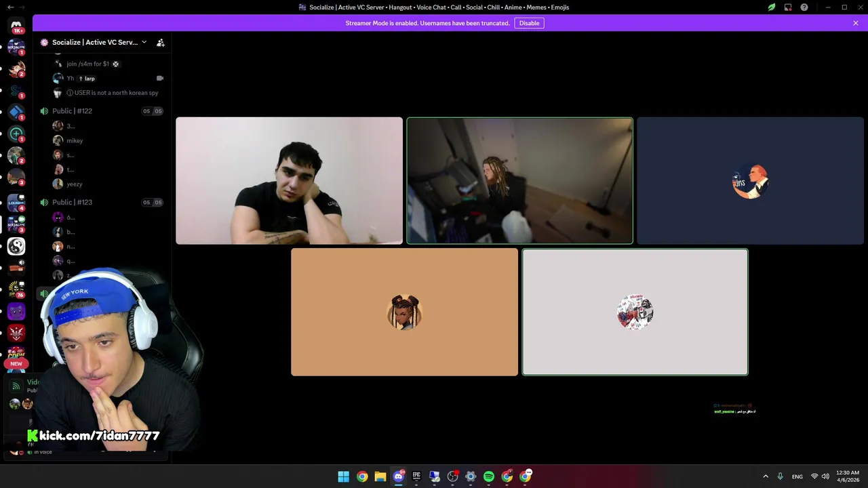Expand the Socialize server name dropdown
Viewport: 868px width, 488px height.
tap(144, 42)
